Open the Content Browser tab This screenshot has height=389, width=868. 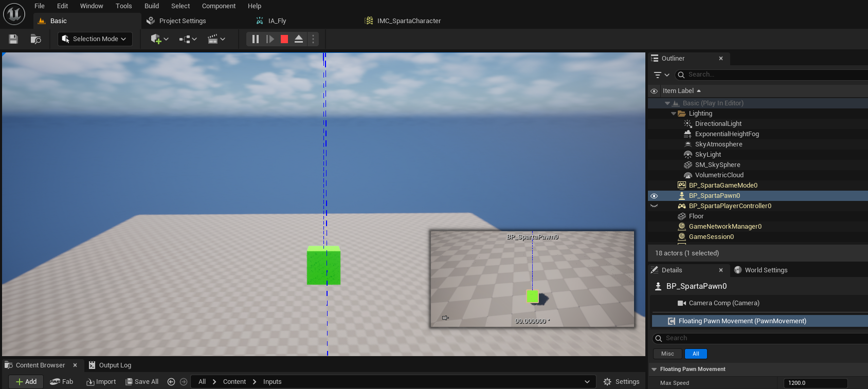[x=41, y=365]
